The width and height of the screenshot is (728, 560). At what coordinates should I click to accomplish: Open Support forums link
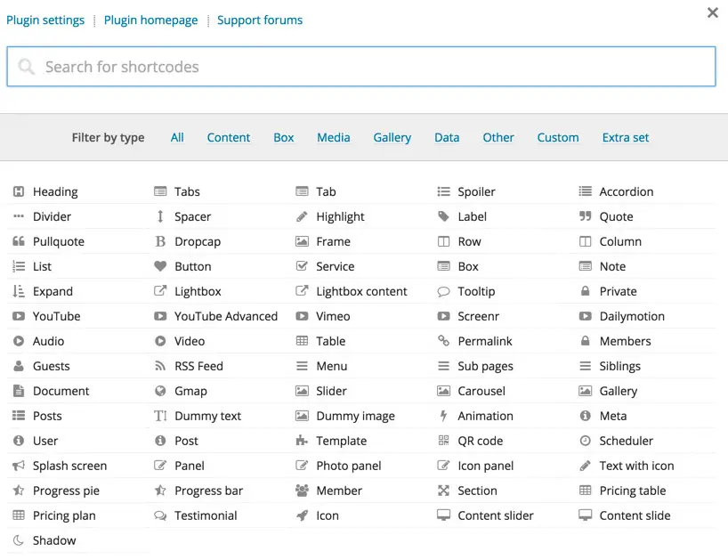coord(260,20)
